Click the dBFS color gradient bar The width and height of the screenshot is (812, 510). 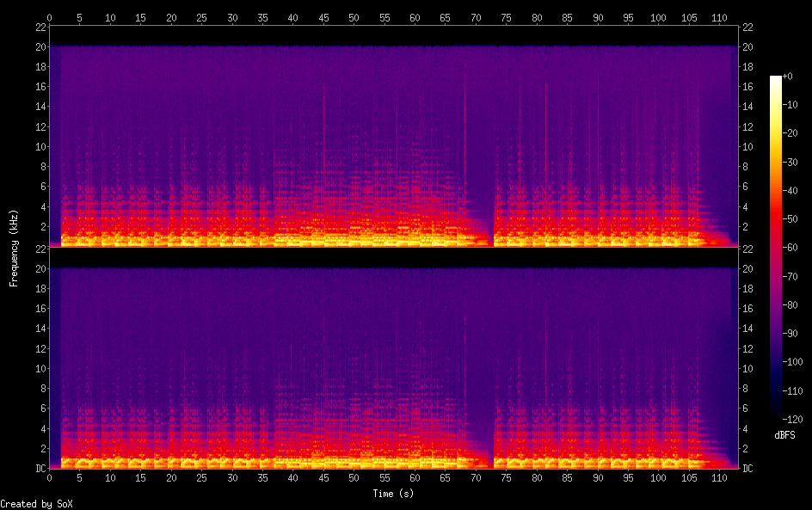pyautogui.click(x=775, y=248)
